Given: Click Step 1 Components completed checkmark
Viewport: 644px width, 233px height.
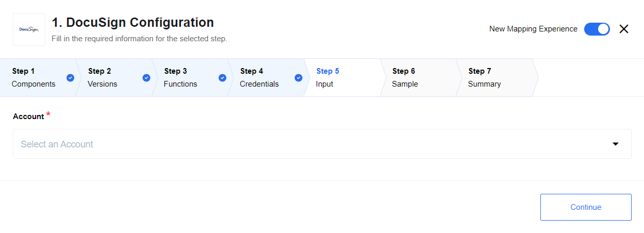Looking at the screenshot, I should (71, 78).
